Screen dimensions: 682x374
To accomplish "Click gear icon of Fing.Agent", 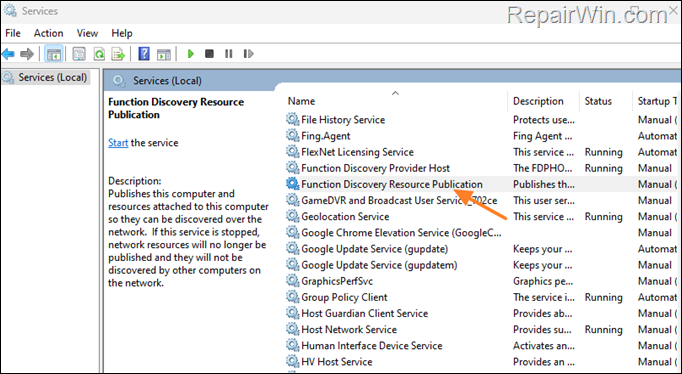I will (x=293, y=135).
